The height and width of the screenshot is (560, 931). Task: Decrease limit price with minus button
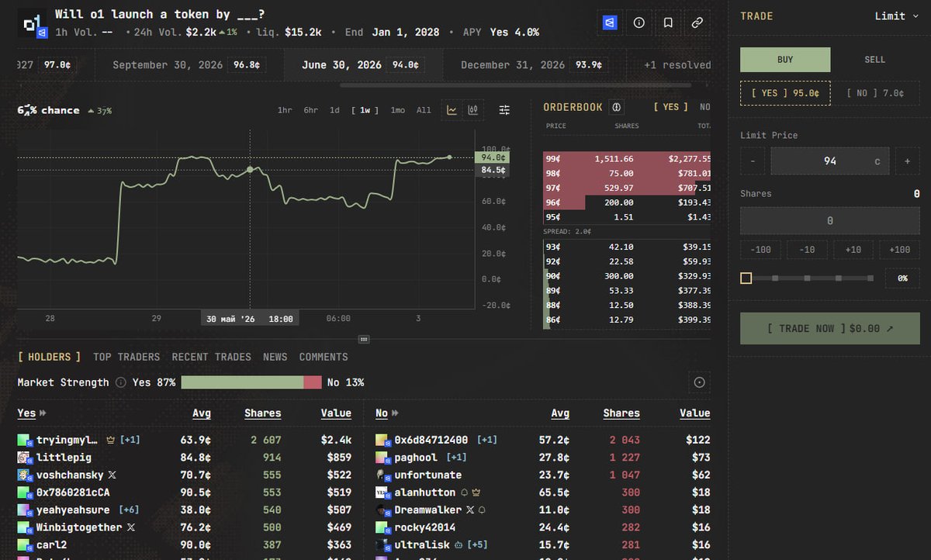point(753,161)
